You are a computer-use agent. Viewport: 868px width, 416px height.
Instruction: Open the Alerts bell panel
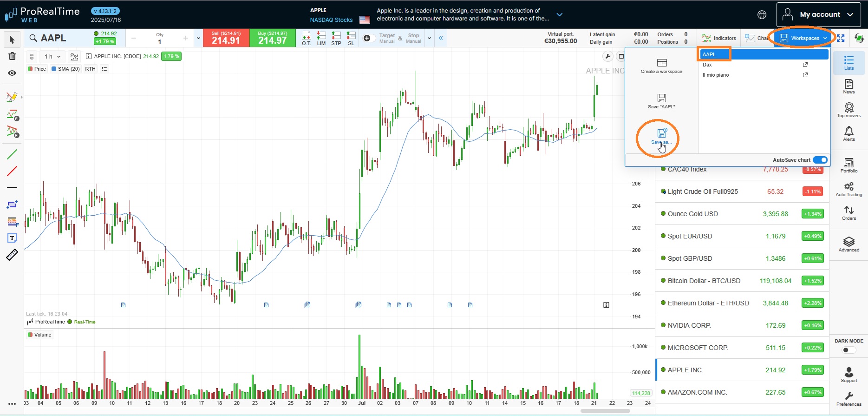849,134
